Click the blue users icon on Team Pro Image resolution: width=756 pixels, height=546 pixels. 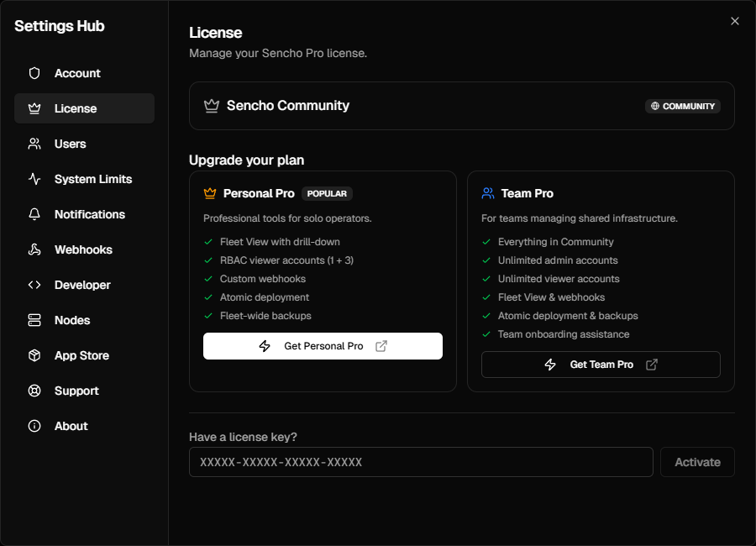(x=488, y=193)
